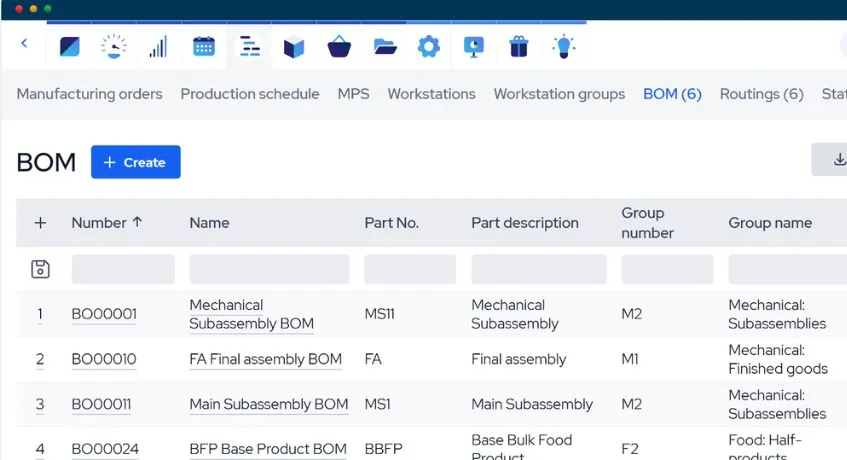Open the calendar planning icon
Screen dimensions: 847x460
click(x=204, y=47)
